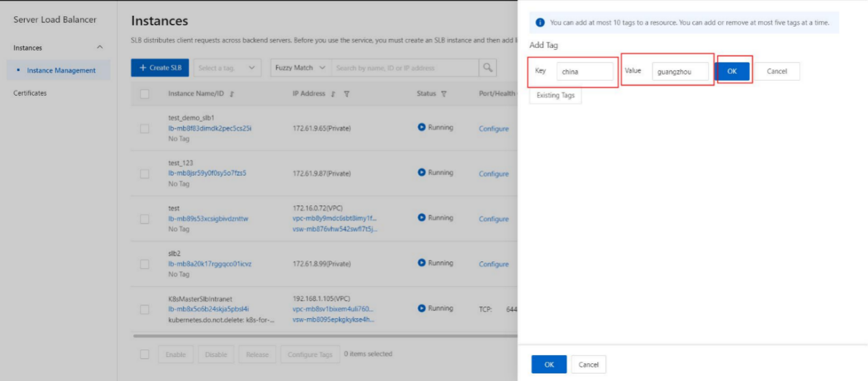Click the IP address 172.61.8.99(Private)
This screenshot has height=381, width=868.
pos(321,264)
